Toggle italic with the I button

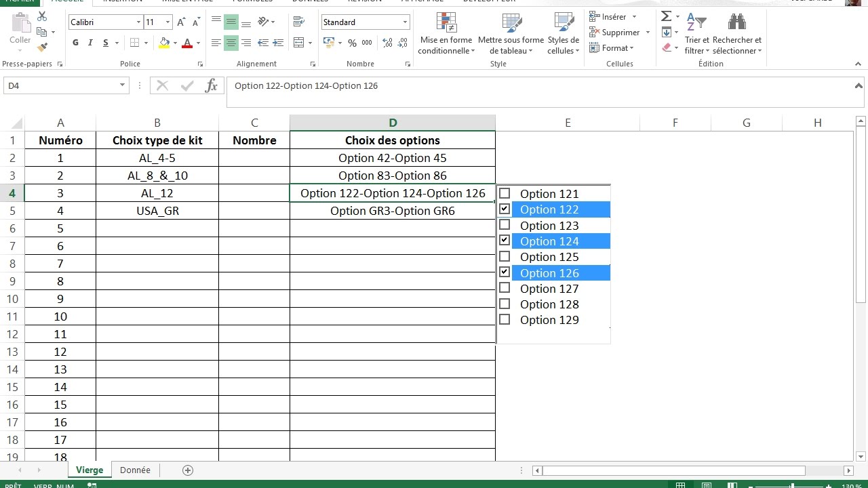pos(91,43)
